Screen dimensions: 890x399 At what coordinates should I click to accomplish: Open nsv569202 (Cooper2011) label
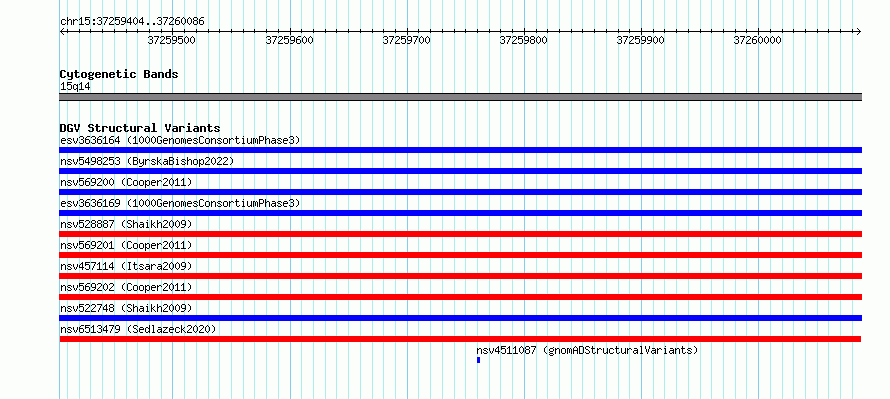pyautogui.click(x=126, y=287)
